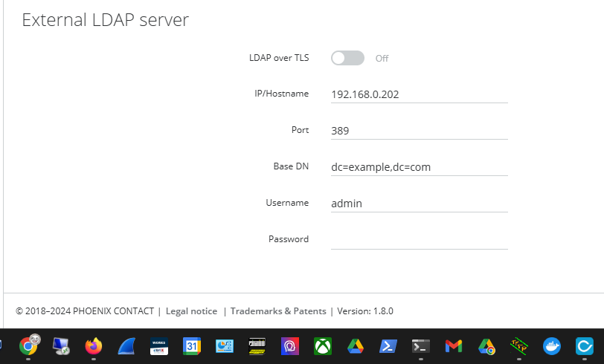Enable the LDAP over TLS toggle
This screenshot has width=604, height=364.
pos(347,58)
